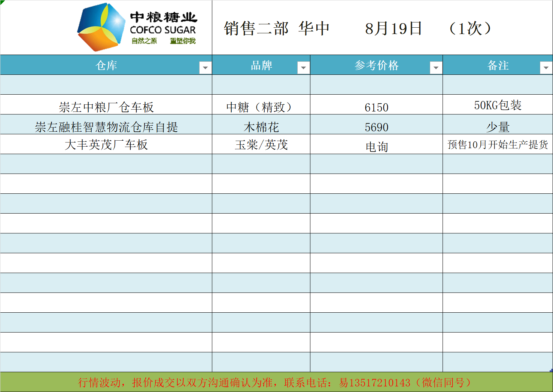Screen dimensions: 553x392
Task: Expand the 参考价格 filter dropdown
Action: [x=436, y=68]
